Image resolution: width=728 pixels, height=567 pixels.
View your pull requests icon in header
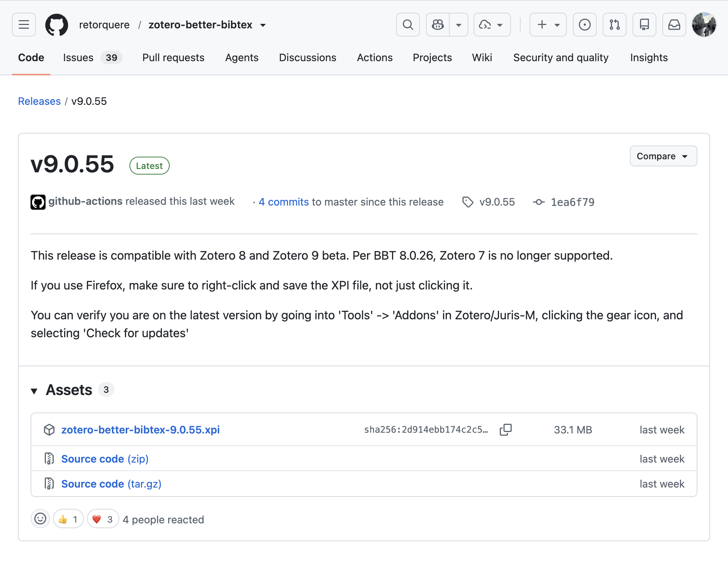coord(615,25)
